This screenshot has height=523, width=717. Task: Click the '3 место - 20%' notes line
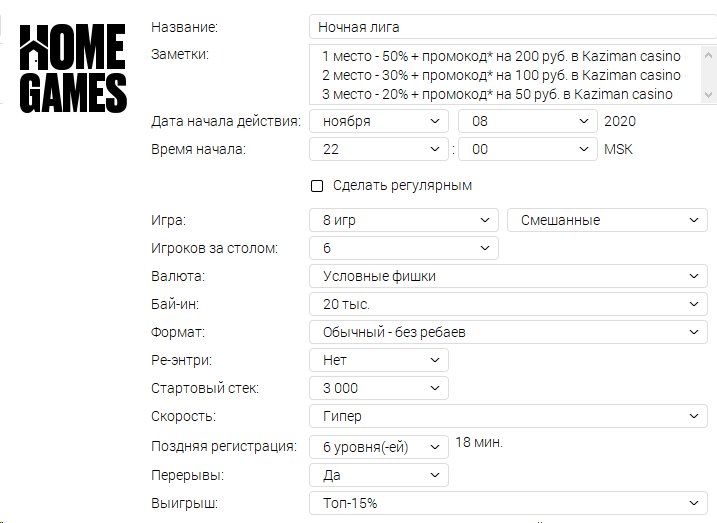(497, 94)
